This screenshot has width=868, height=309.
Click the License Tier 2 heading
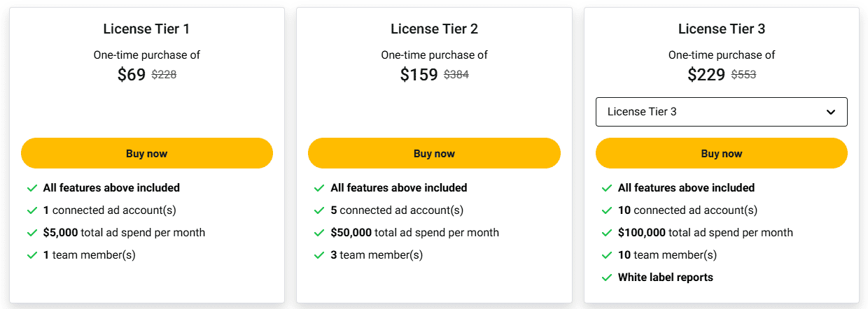pos(434,29)
